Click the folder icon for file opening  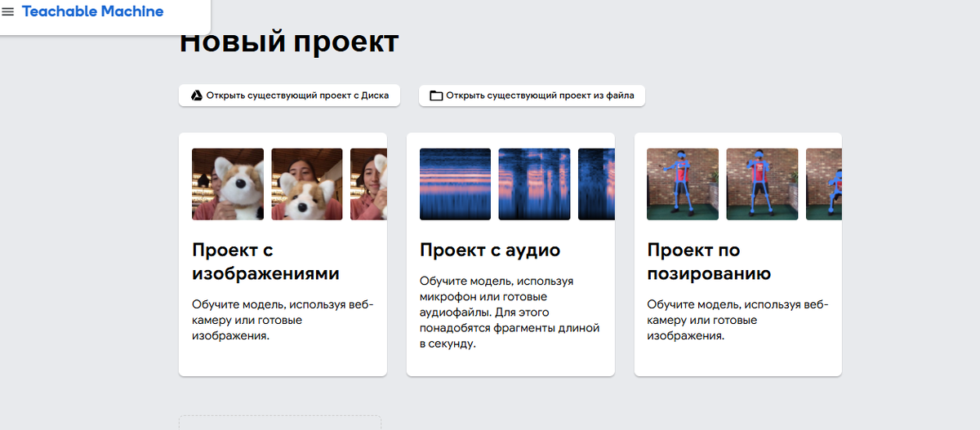coord(436,95)
